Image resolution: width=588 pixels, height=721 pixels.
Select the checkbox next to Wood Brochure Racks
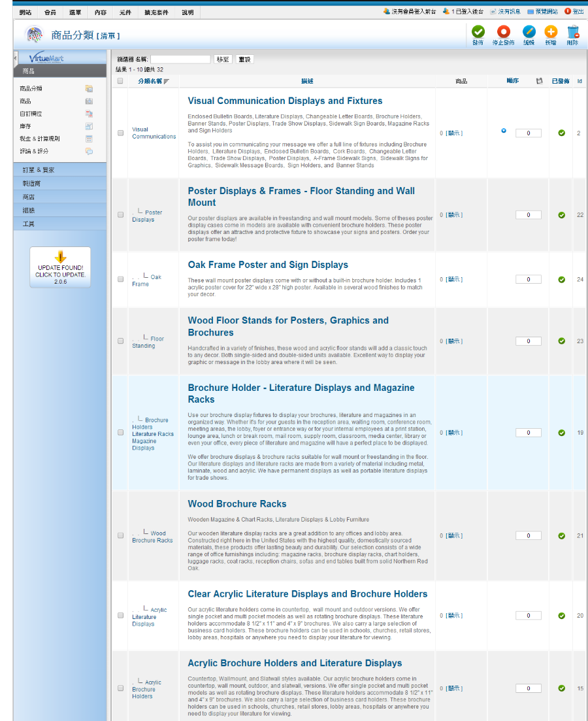[120, 535]
